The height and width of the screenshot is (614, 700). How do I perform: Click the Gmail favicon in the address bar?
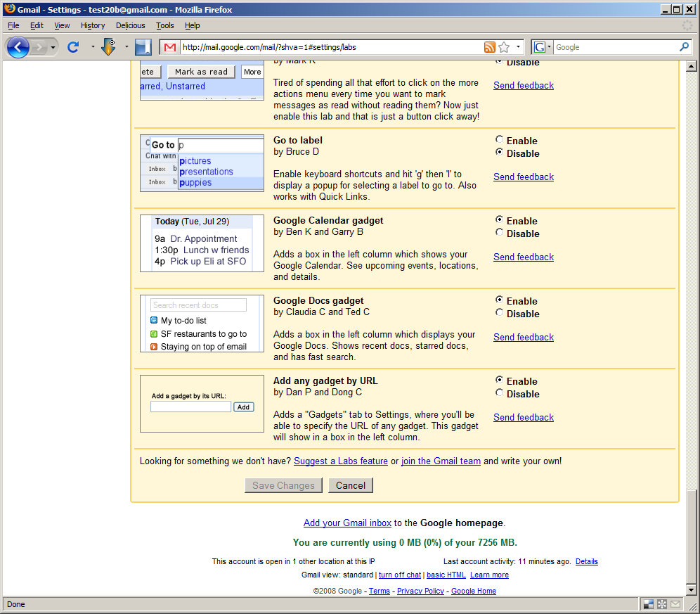(170, 47)
